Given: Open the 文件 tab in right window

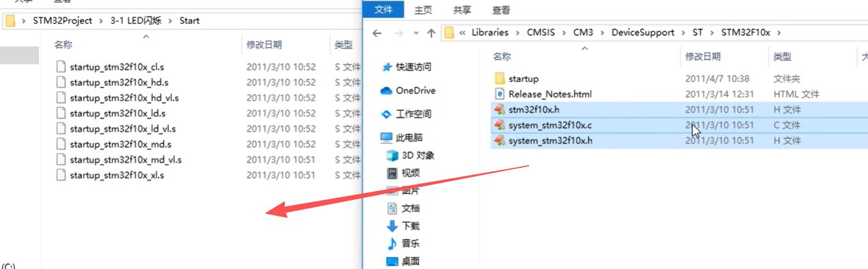Looking at the screenshot, I should click(x=383, y=10).
